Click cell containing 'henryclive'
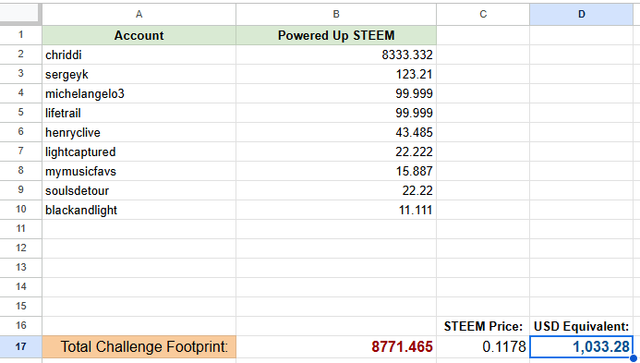 [139, 132]
